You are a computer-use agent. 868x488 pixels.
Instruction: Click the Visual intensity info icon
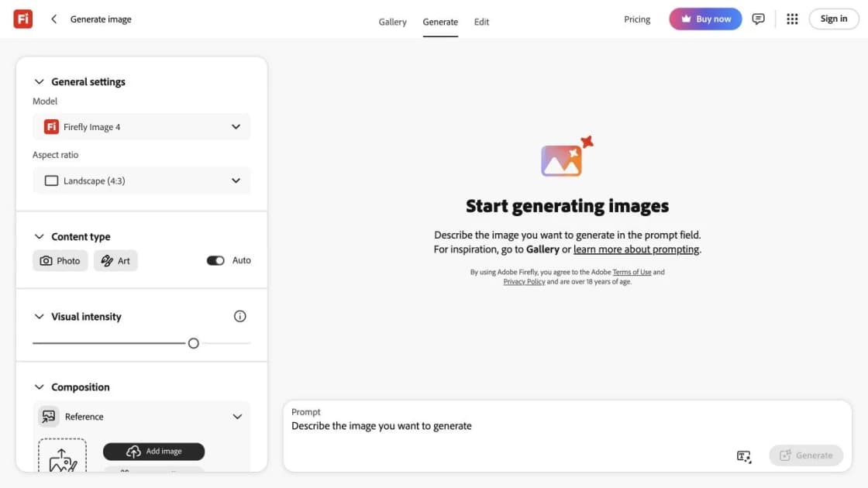pyautogui.click(x=239, y=317)
